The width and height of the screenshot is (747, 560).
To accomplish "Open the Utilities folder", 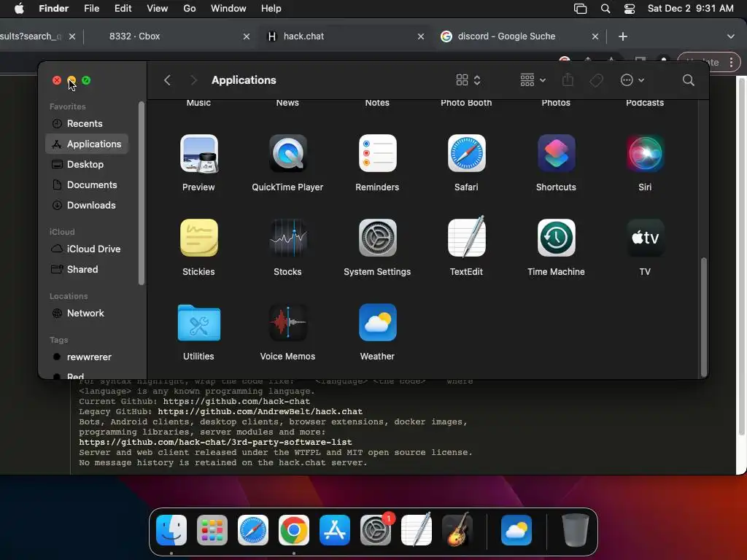I will [198, 322].
